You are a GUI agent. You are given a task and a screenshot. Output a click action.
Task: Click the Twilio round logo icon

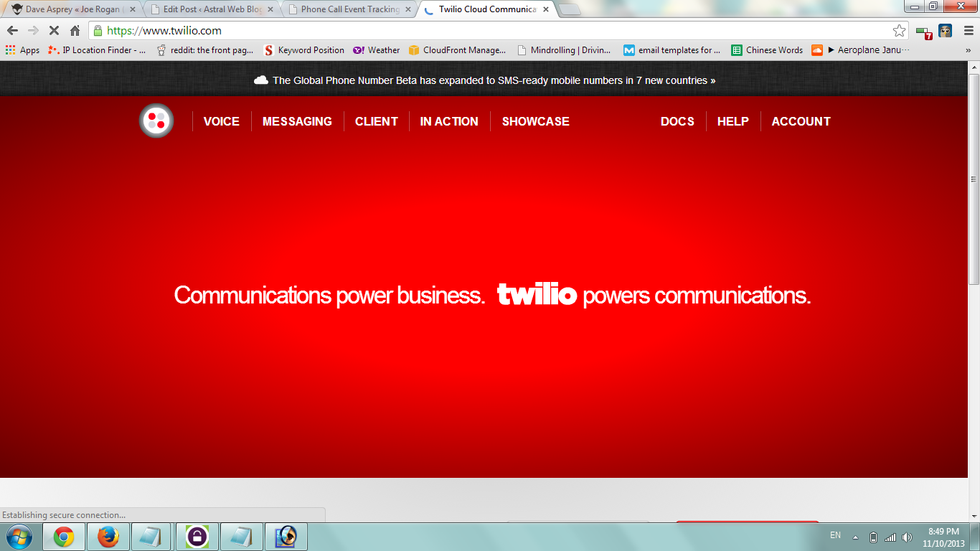156,121
